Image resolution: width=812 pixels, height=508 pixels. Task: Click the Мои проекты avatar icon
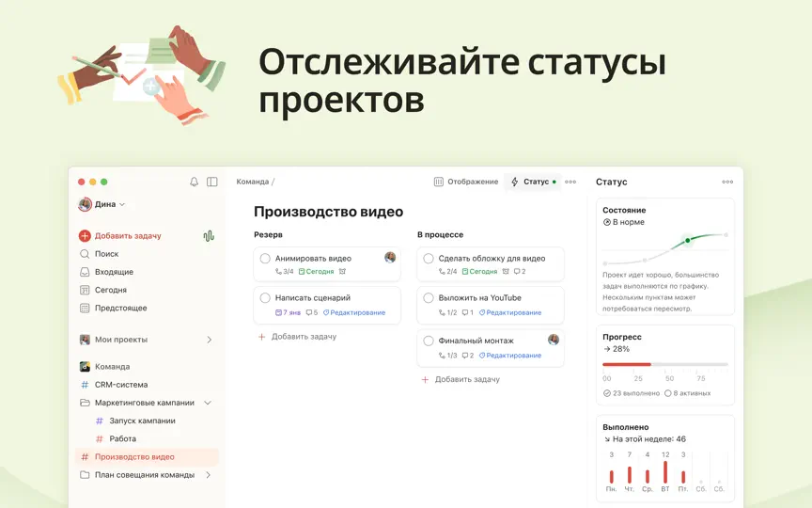(x=85, y=340)
